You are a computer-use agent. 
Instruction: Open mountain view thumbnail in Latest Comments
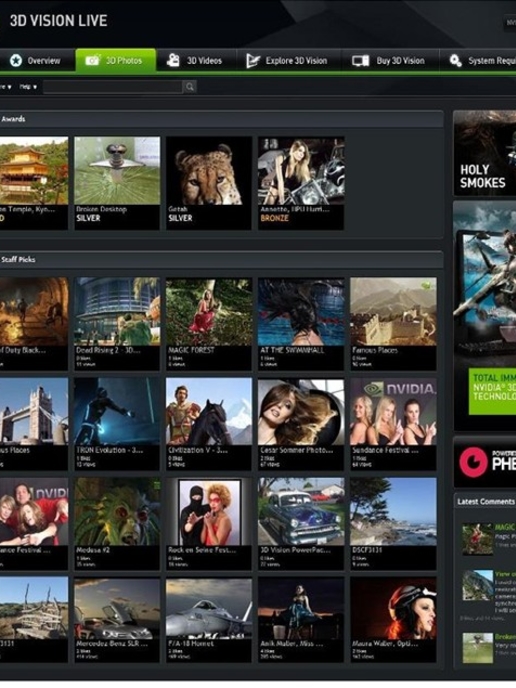[x=477, y=585]
